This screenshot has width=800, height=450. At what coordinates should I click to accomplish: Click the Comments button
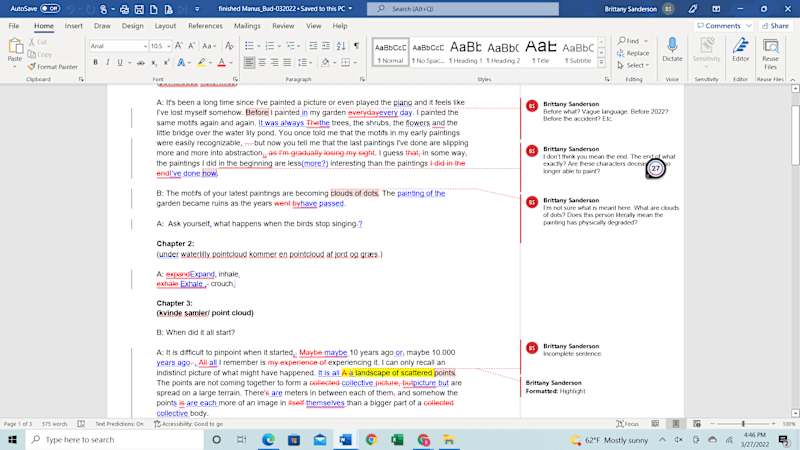click(x=723, y=26)
